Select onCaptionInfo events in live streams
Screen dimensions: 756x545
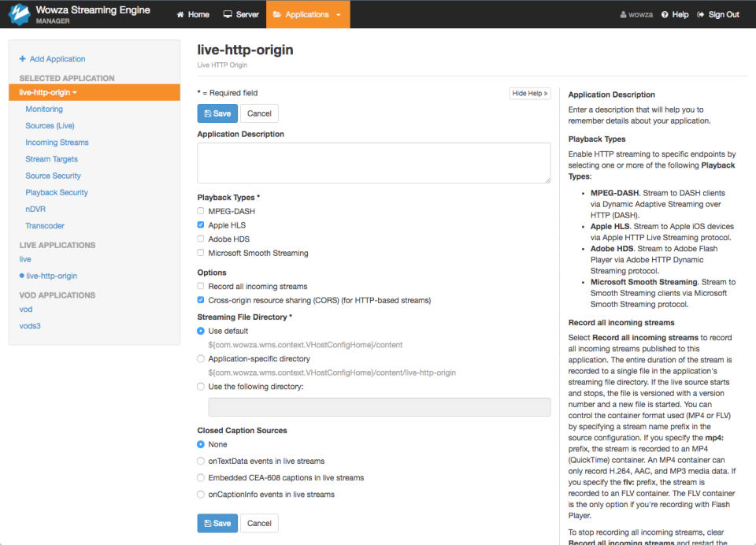click(x=201, y=495)
